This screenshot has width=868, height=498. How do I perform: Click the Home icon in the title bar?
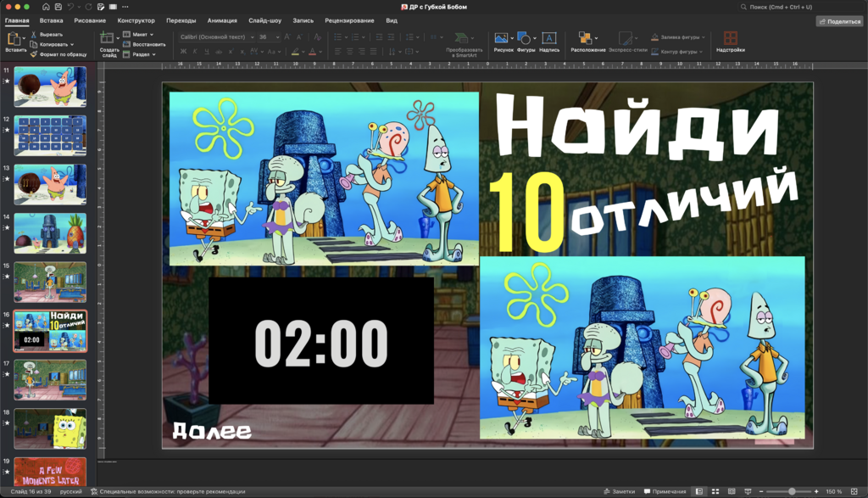(46, 7)
